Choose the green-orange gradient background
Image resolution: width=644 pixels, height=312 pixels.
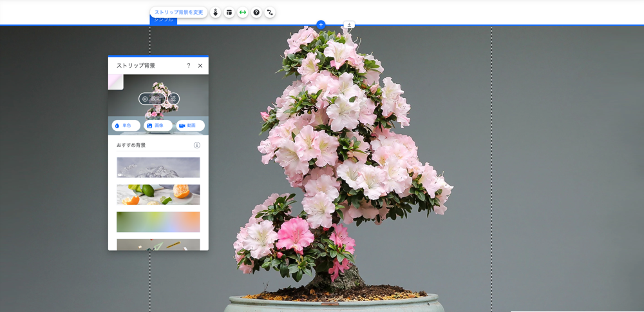tap(158, 222)
